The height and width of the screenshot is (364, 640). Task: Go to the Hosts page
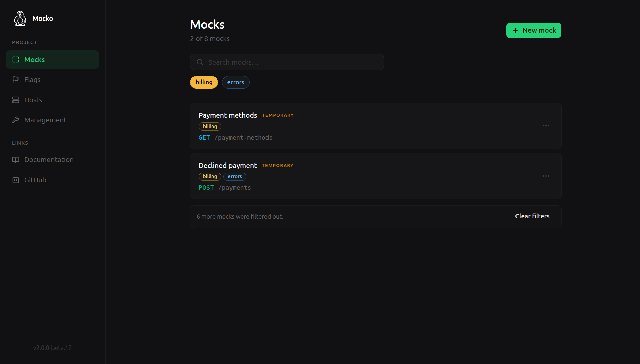(x=52, y=100)
